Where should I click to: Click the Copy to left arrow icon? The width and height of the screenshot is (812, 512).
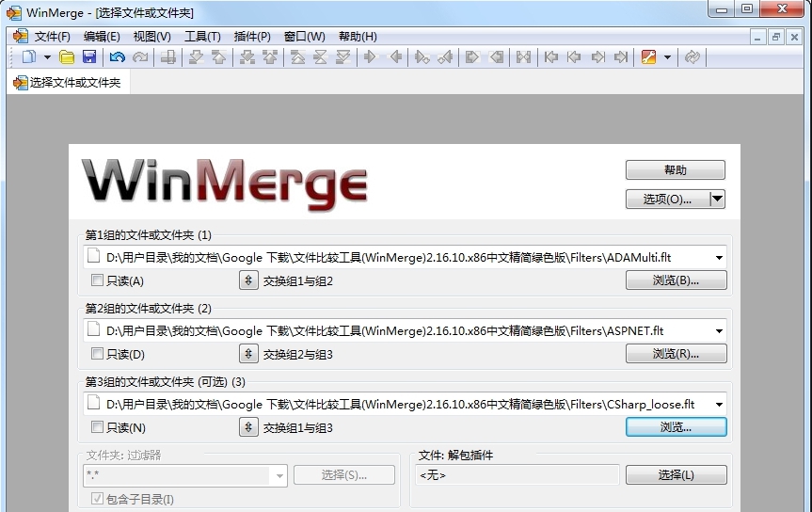[x=395, y=57]
